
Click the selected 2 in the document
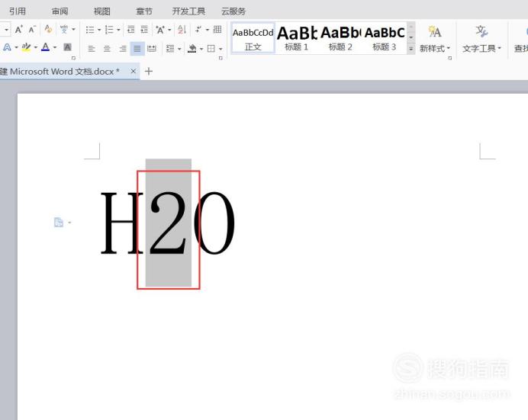(x=168, y=223)
